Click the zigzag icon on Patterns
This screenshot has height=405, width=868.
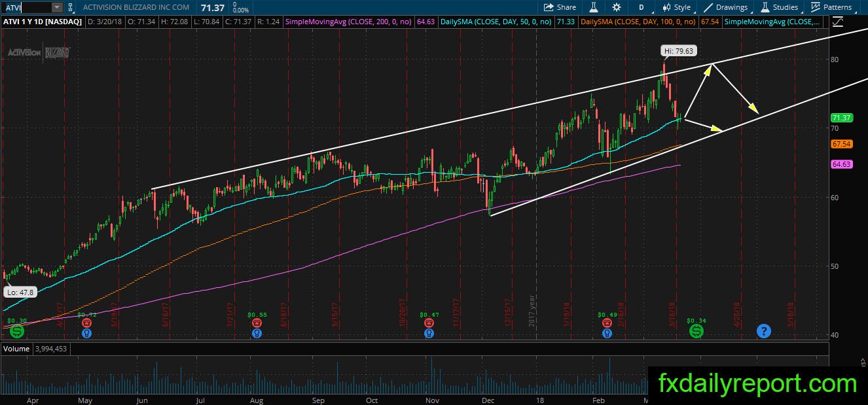click(816, 7)
